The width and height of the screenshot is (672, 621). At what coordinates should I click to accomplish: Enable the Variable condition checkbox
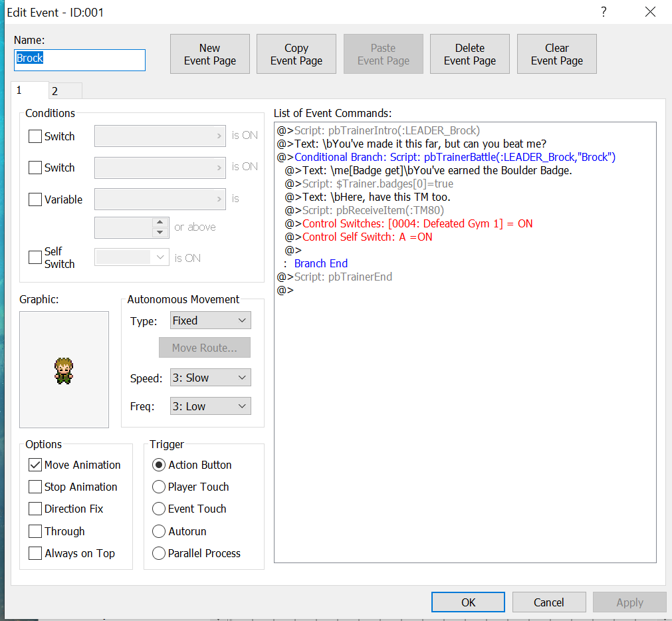click(x=35, y=199)
